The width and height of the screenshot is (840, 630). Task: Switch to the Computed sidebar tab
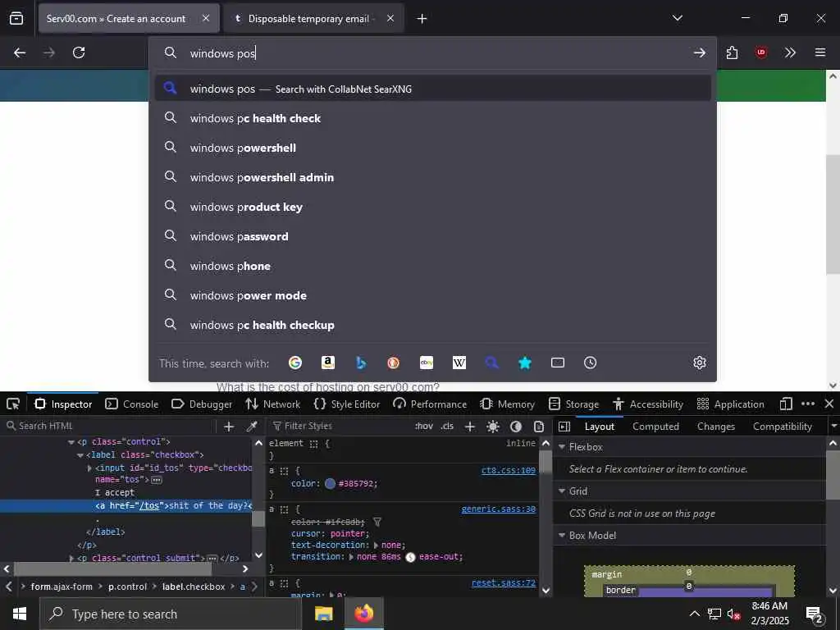point(655,427)
